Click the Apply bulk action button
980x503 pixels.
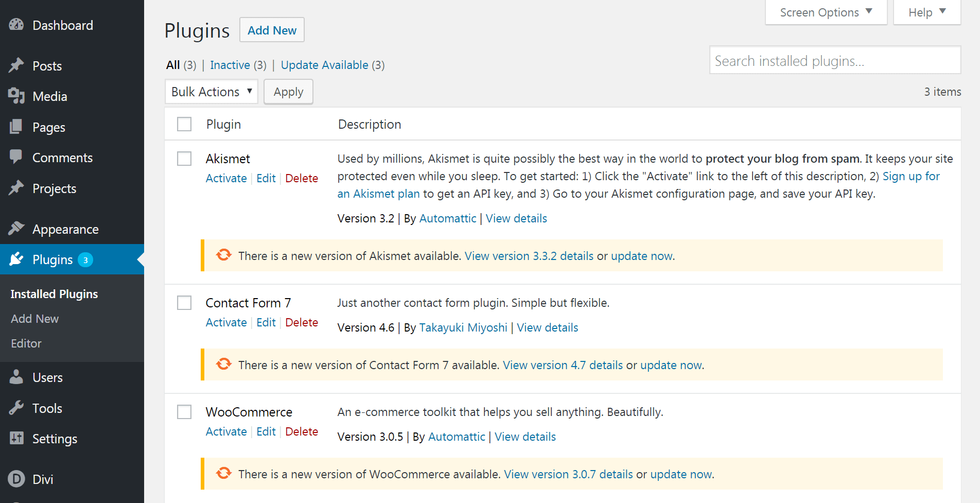(288, 92)
